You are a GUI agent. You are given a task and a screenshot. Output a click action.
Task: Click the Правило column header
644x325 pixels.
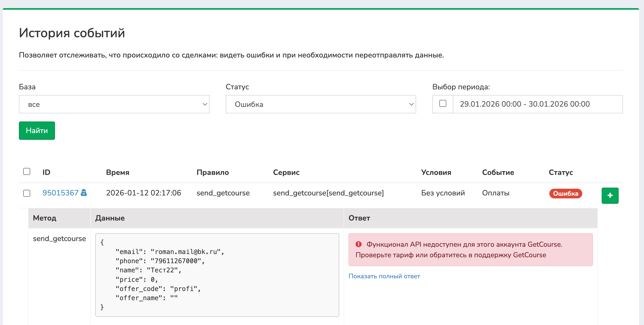coord(213,172)
